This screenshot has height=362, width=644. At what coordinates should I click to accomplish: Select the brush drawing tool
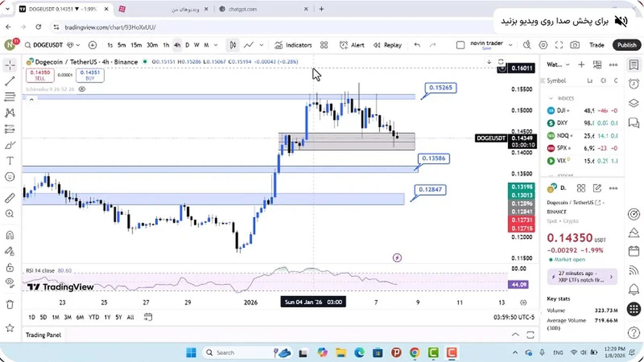pos(10,145)
